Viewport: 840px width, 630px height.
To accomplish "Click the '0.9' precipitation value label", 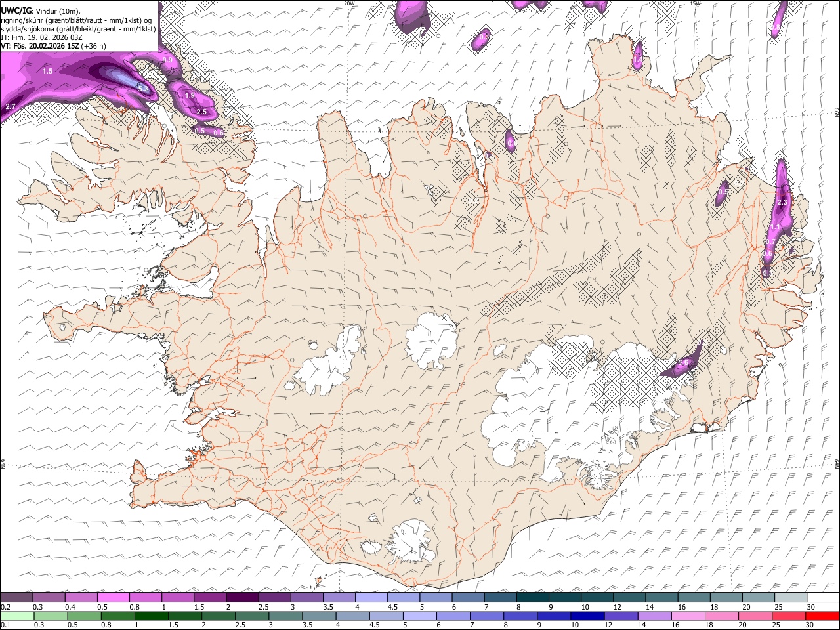I will pos(167,60).
